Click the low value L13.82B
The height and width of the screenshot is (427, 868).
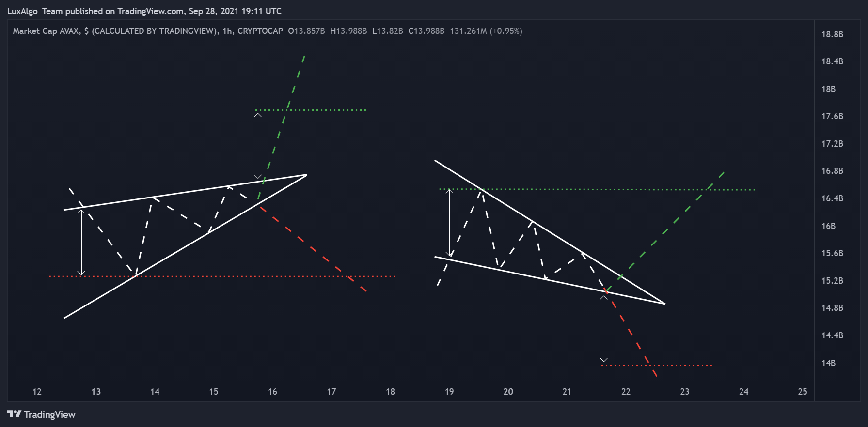tap(388, 31)
